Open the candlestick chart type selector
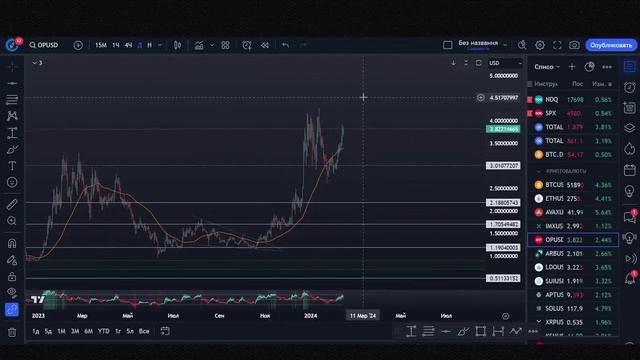Screen dimensions: 640x360 (x=178, y=45)
